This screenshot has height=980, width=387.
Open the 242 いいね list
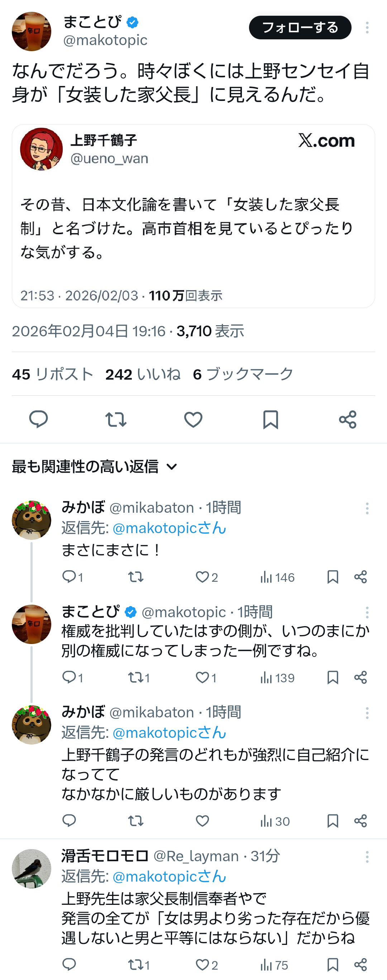click(x=143, y=374)
